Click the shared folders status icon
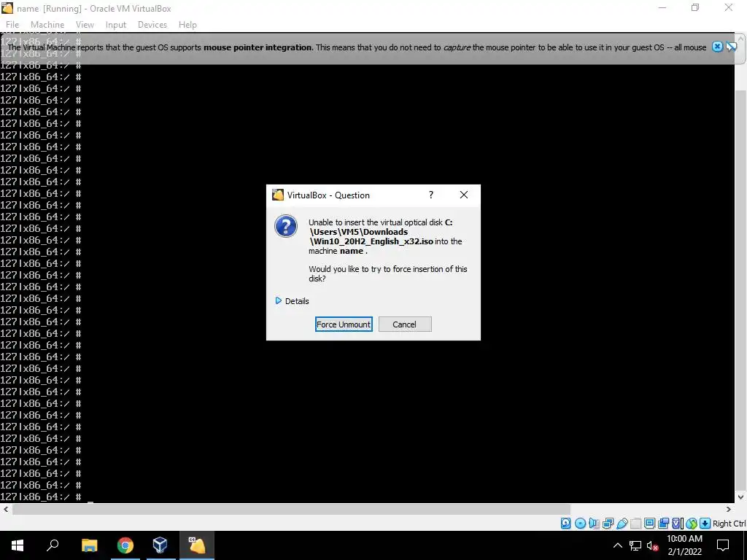 635,524
